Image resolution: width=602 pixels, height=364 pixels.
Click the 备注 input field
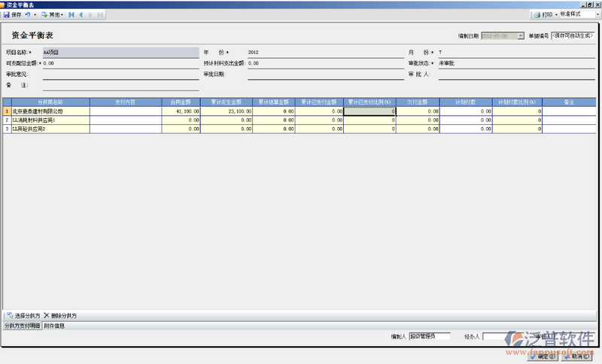click(120, 86)
